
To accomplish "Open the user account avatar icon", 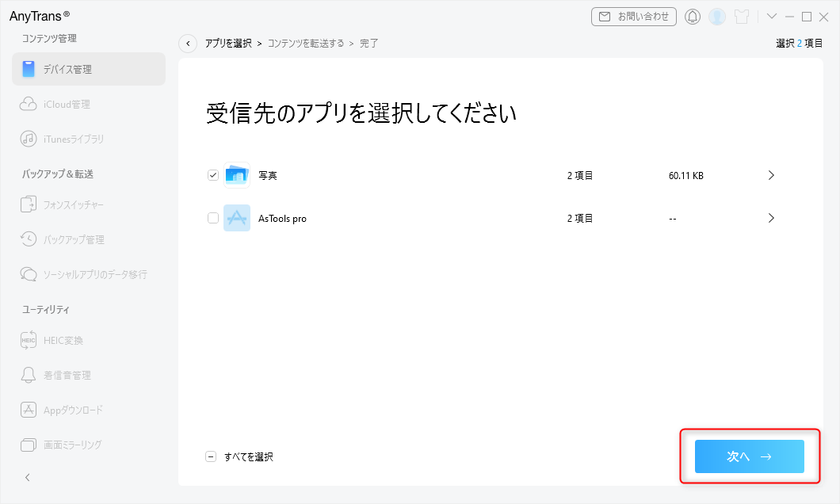I will tap(717, 17).
